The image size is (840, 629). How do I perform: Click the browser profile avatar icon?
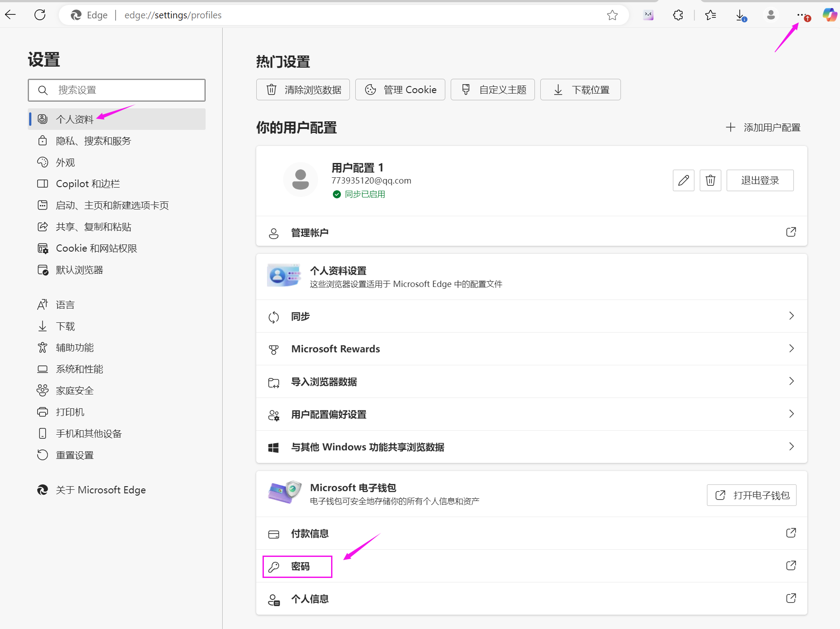click(x=771, y=15)
